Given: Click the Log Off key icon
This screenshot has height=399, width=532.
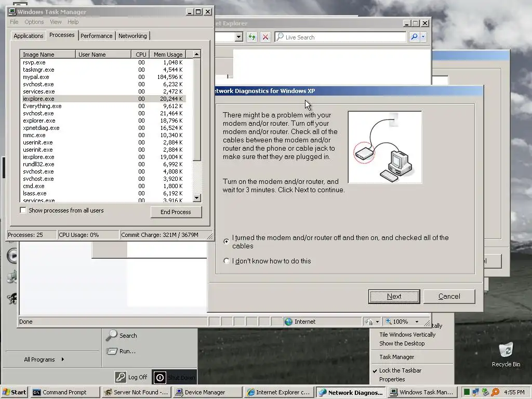Looking at the screenshot, I should click(x=120, y=377).
